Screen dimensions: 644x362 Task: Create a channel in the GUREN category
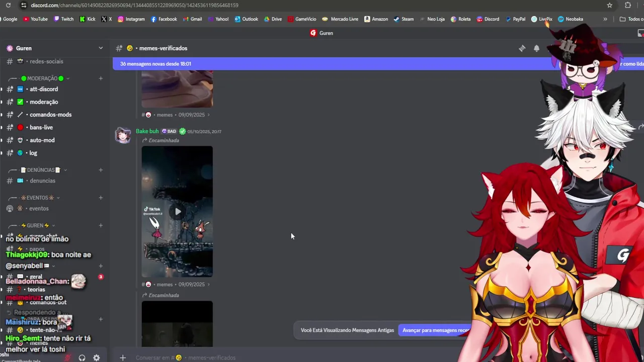click(x=101, y=225)
